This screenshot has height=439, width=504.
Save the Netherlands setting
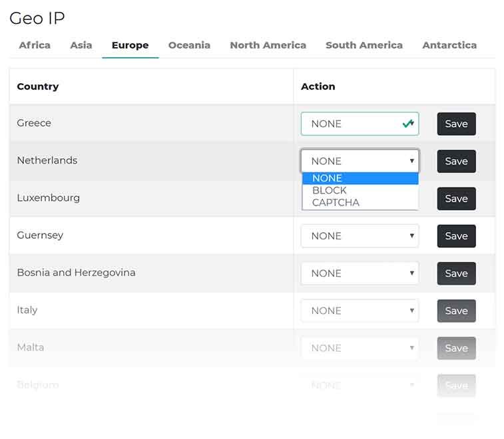pos(457,161)
